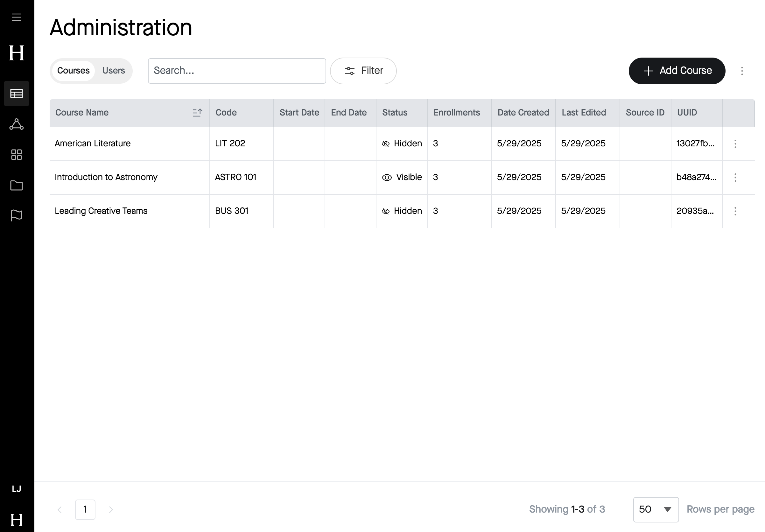Open the table list view sidebar icon
Screen dimensions: 765x532
[16, 94]
